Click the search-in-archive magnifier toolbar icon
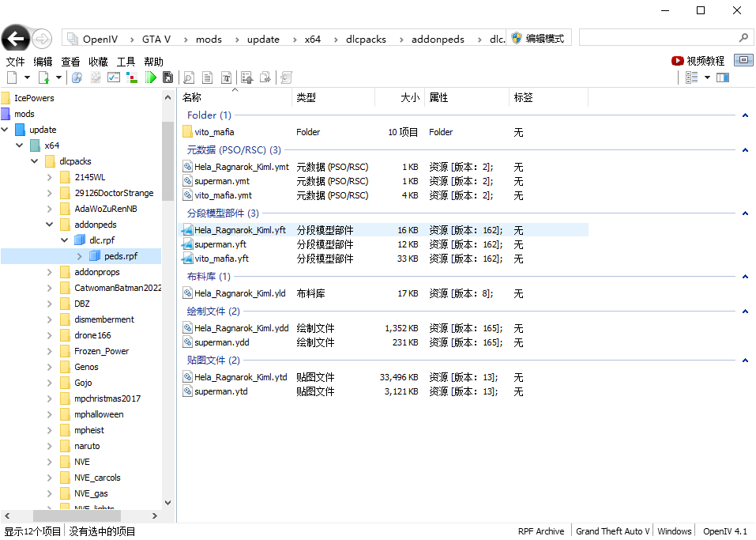 77,77
